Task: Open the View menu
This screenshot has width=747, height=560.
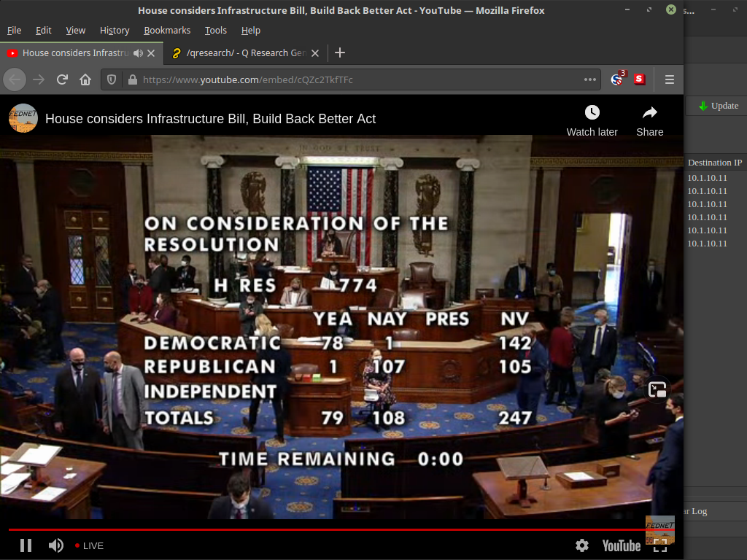Action: 76,31
